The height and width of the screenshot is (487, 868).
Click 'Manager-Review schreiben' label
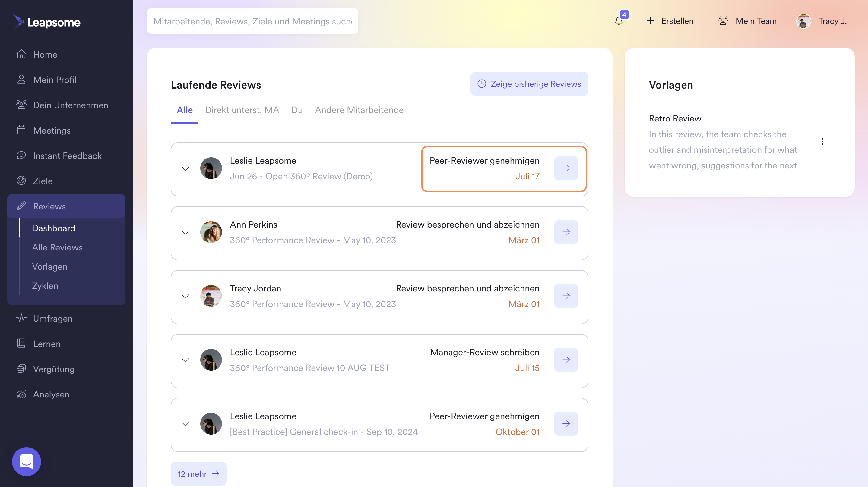(485, 352)
